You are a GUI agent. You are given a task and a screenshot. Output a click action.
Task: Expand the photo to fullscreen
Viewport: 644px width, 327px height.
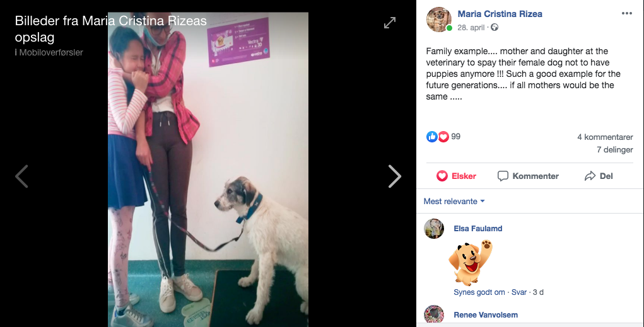pyautogui.click(x=390, y=23)
